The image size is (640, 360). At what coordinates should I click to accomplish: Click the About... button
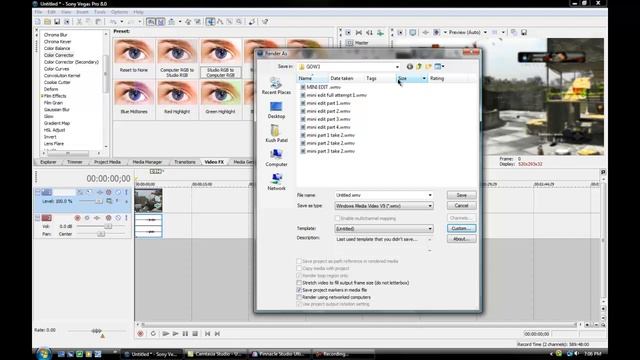point(461,239)
